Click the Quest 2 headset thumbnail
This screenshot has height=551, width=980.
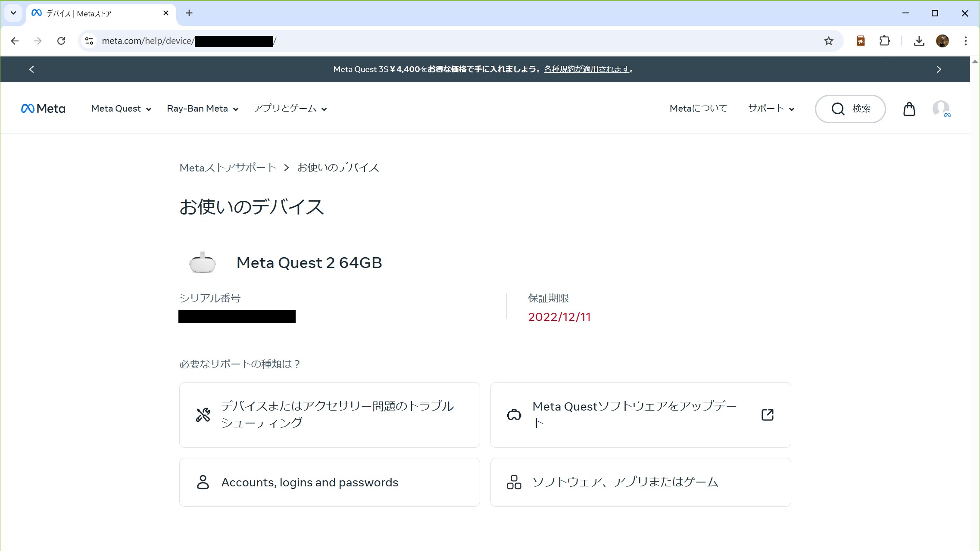[202, 262]
